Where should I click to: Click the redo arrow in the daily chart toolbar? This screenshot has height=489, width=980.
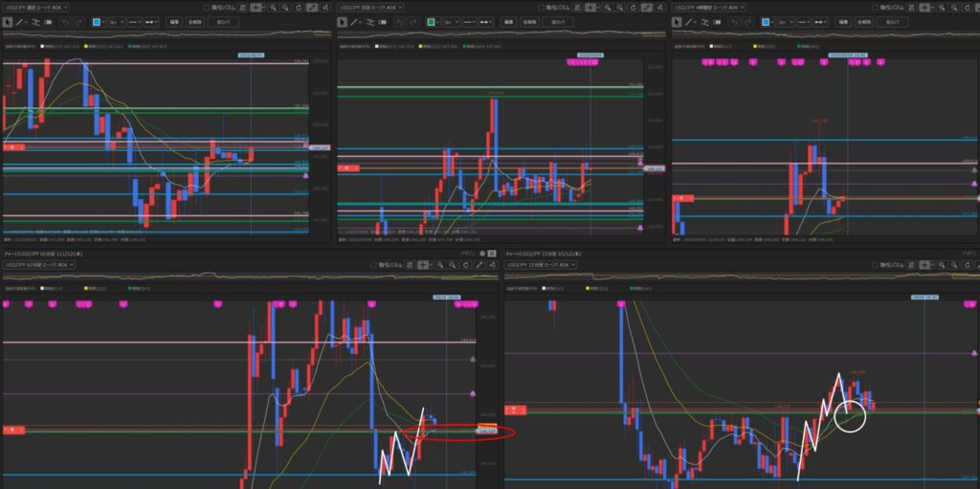point(413,20)
